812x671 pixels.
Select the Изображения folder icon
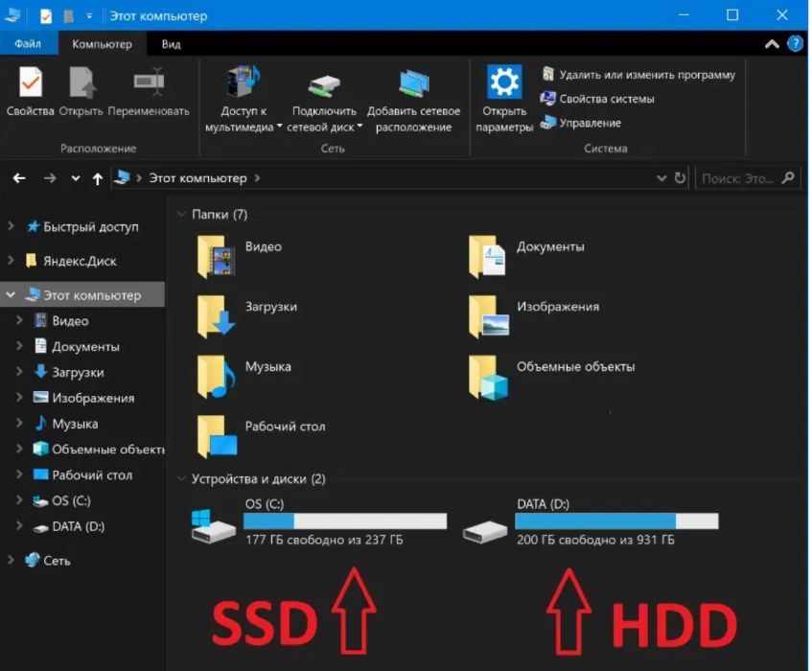(x=488, y=316)
